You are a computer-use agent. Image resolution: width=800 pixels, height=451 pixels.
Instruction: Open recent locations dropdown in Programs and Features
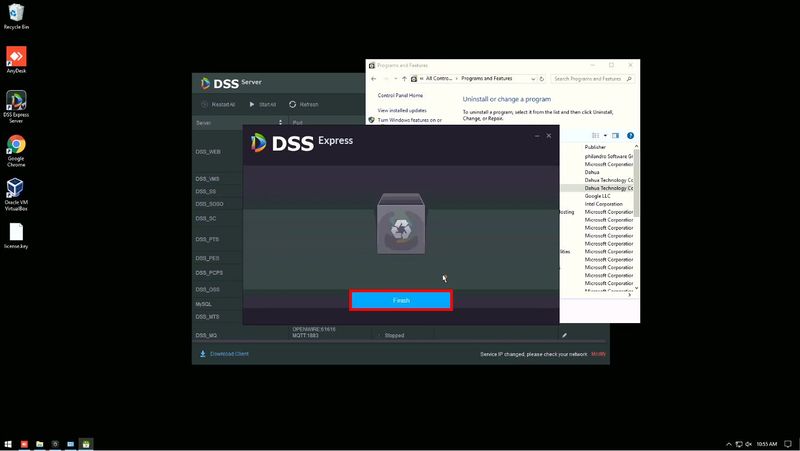(x=395, y=79)
